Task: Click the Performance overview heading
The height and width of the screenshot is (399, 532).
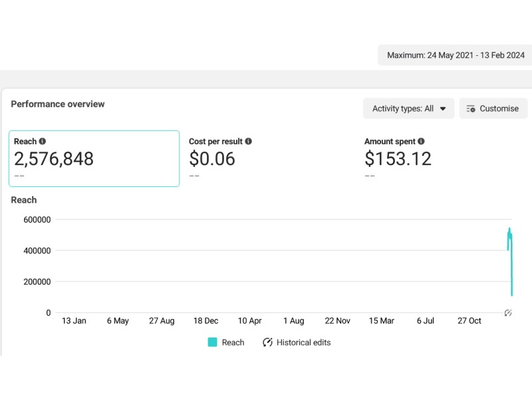Action: click(x=58, y=104)
